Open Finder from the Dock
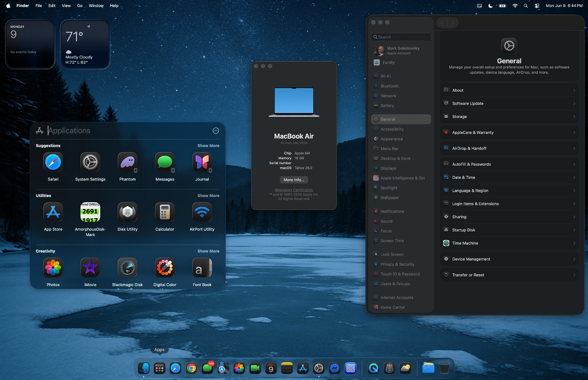This screenshot has width=588, height=380. coord(143,368)
